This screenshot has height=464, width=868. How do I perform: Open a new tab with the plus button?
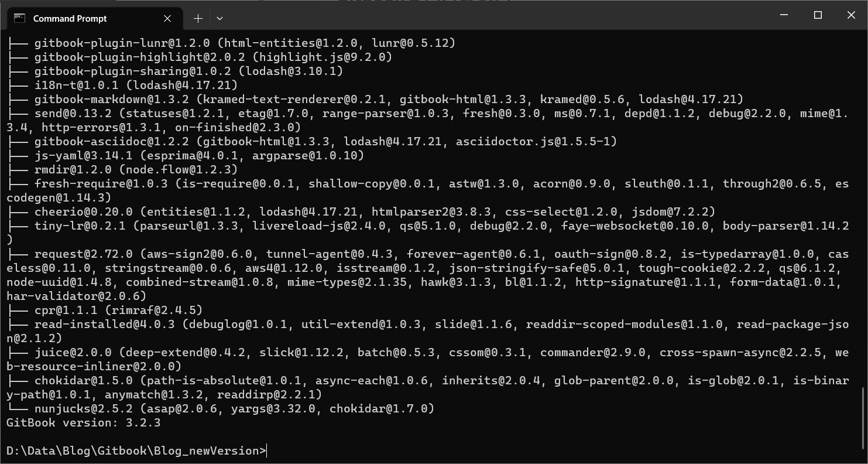[198, 18]
